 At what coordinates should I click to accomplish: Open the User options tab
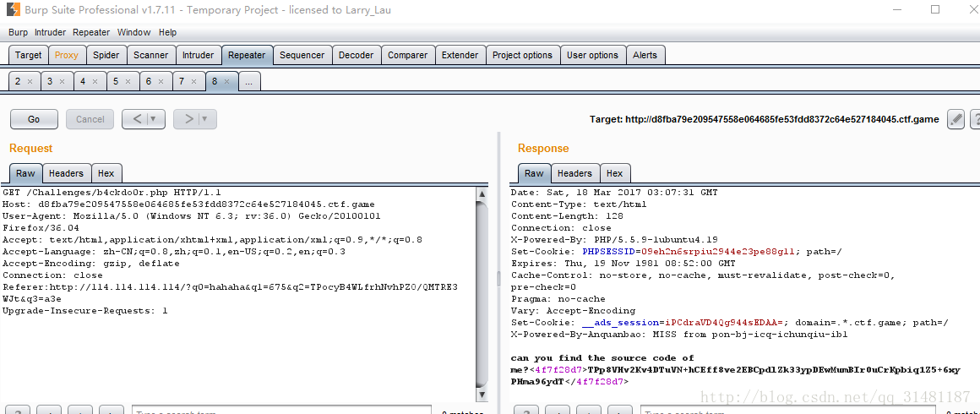click(592, 55)
